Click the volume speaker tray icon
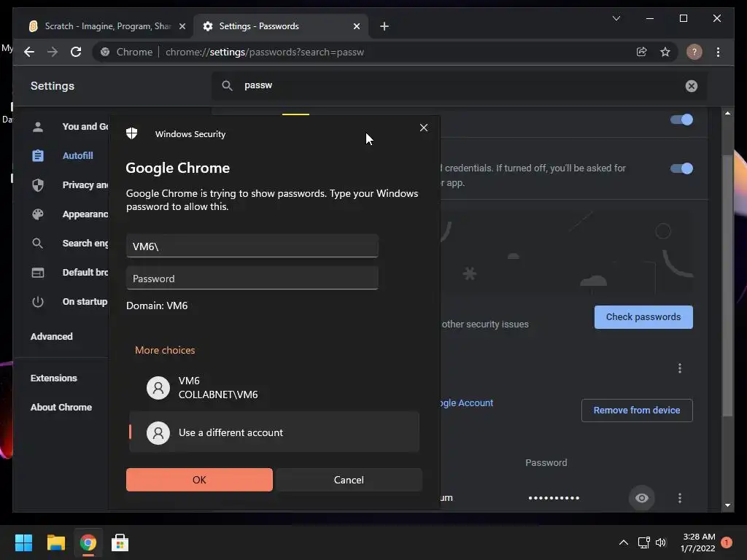This screenshot has height=560, width=747. coord(661,542)
